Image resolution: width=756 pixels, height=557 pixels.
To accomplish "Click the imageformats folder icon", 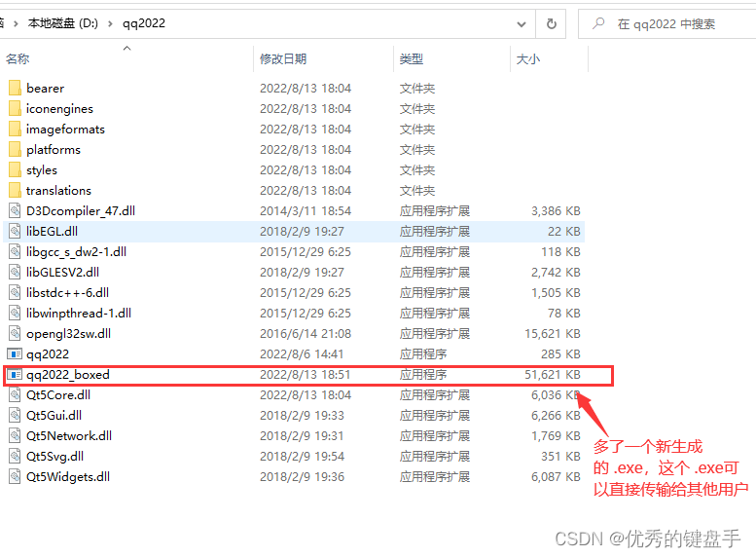I will pos(15,129).
